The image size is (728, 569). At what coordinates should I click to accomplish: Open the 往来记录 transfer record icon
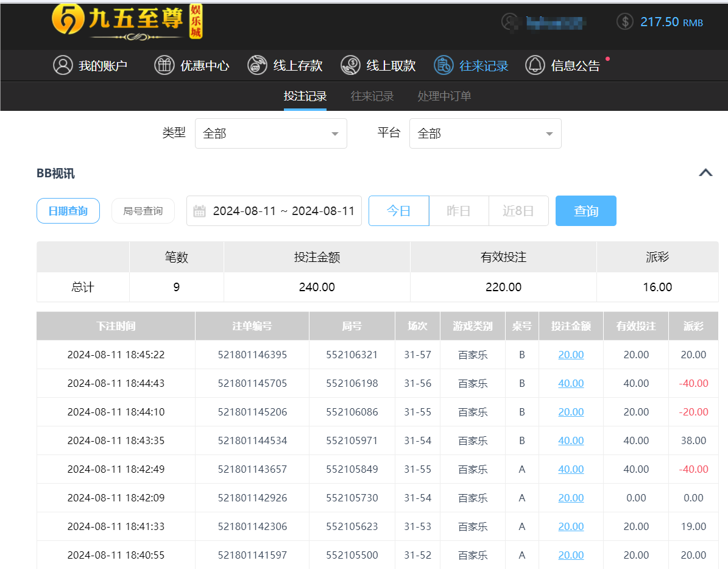[x=444, y=65]
